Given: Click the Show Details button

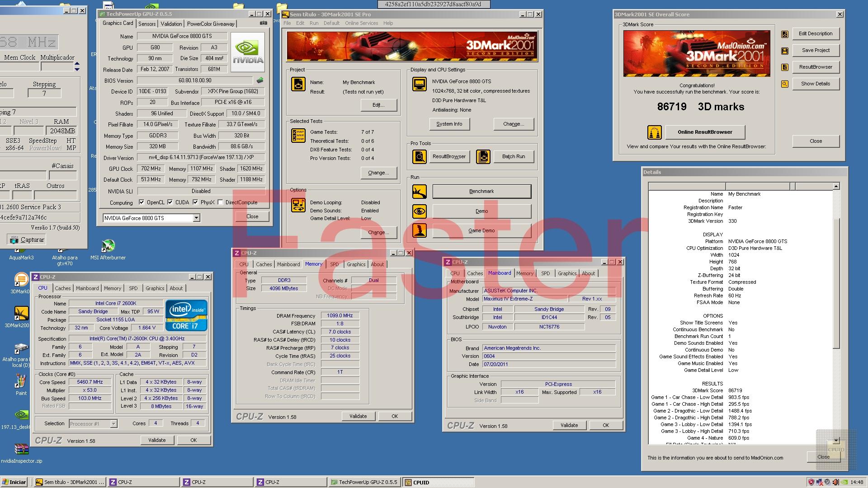Looking at the screenshot, I should (x=816, y=84).
